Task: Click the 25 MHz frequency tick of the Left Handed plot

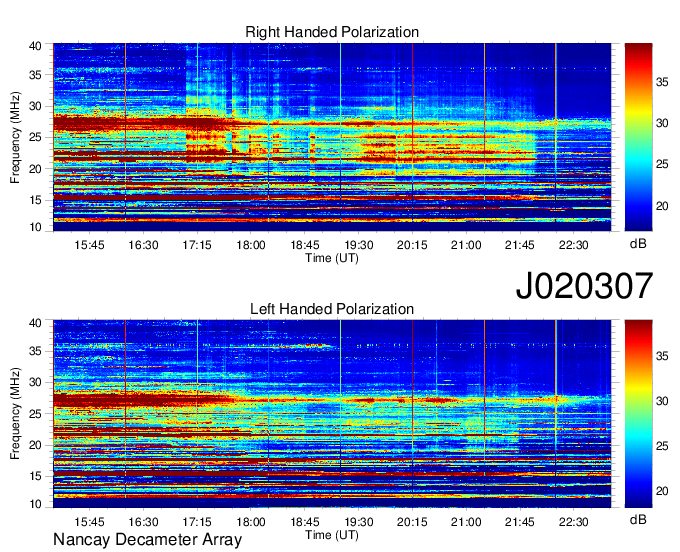Action: tap(35, 414)
